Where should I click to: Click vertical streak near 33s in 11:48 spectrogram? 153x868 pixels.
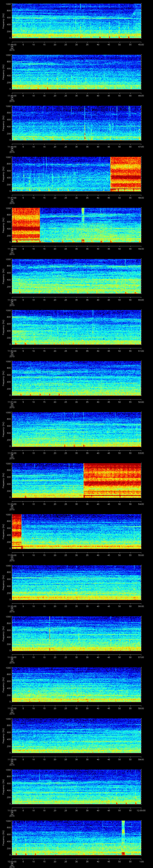click(83, 216)
